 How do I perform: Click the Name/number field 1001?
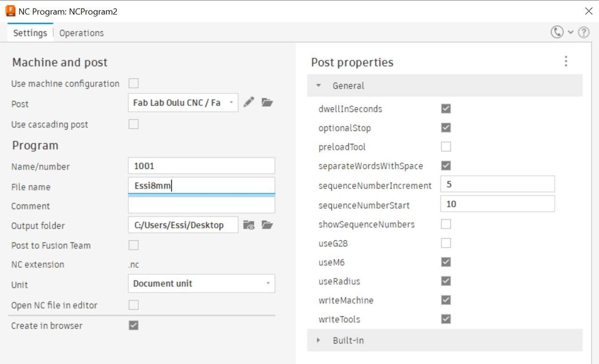tap(202, 166)
